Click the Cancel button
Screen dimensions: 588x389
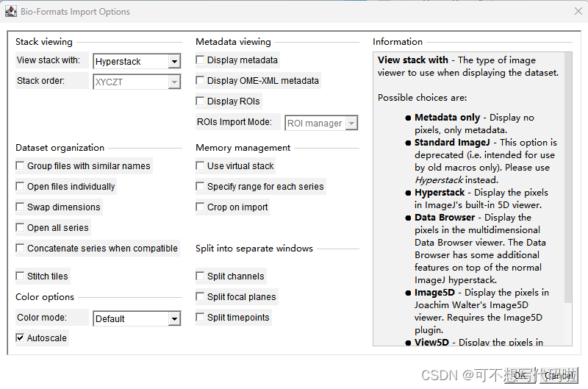tap(559, 375)
